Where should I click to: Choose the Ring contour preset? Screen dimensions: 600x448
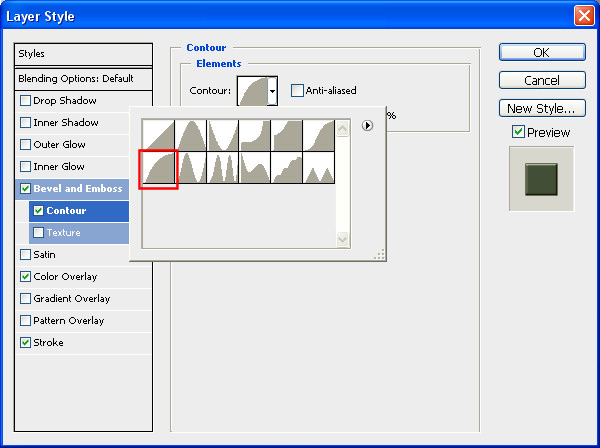(x=191, y=168)
